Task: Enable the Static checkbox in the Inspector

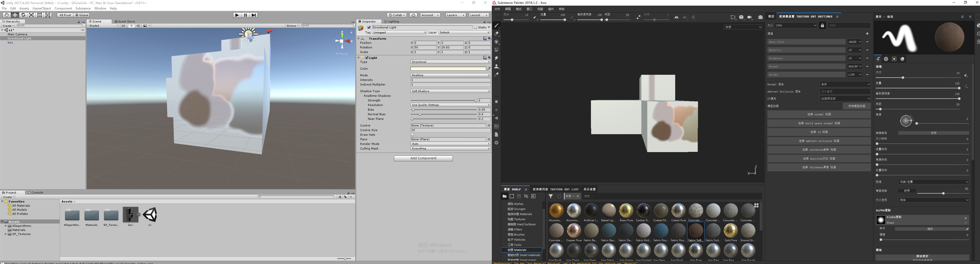Action: [476, 27]
